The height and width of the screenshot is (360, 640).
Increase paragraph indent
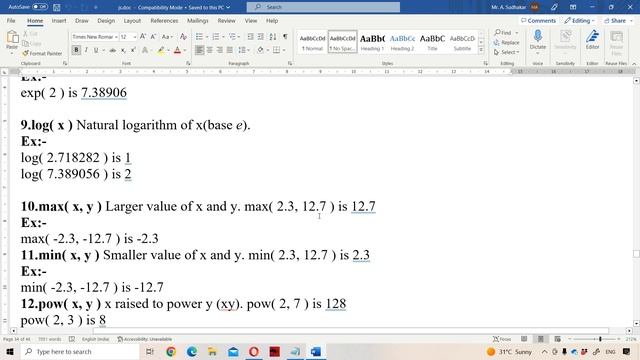point(261,37)
